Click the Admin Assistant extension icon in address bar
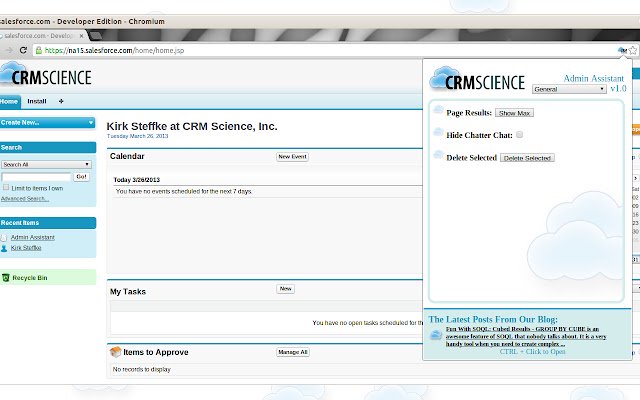Viewport: 640px width, 400px height. [622, 50]
